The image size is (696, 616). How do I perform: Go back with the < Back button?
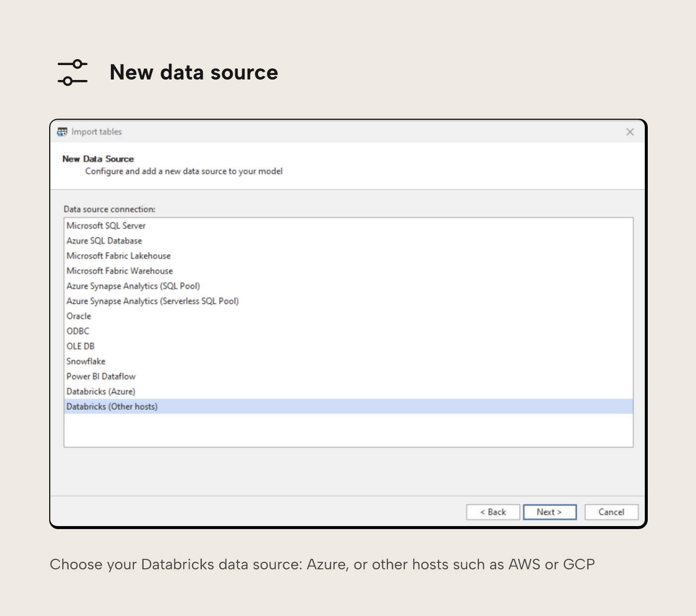click(493, 512)
